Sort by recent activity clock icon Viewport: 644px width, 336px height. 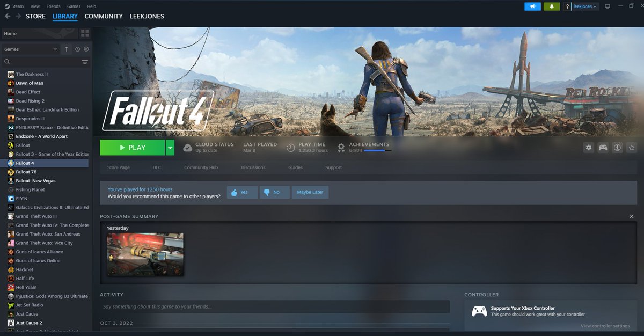(77, 49)
